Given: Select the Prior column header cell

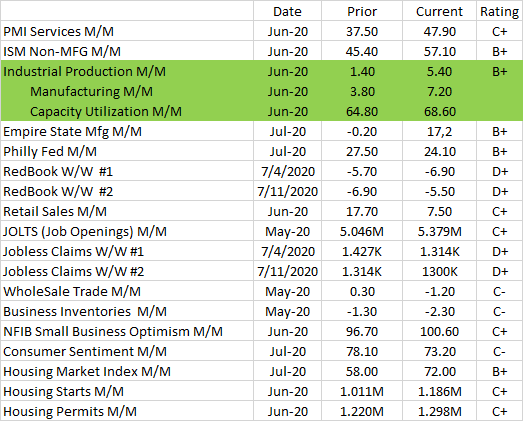Looking at the screenshot, I should pyautogui.click(x=362, y=11).
